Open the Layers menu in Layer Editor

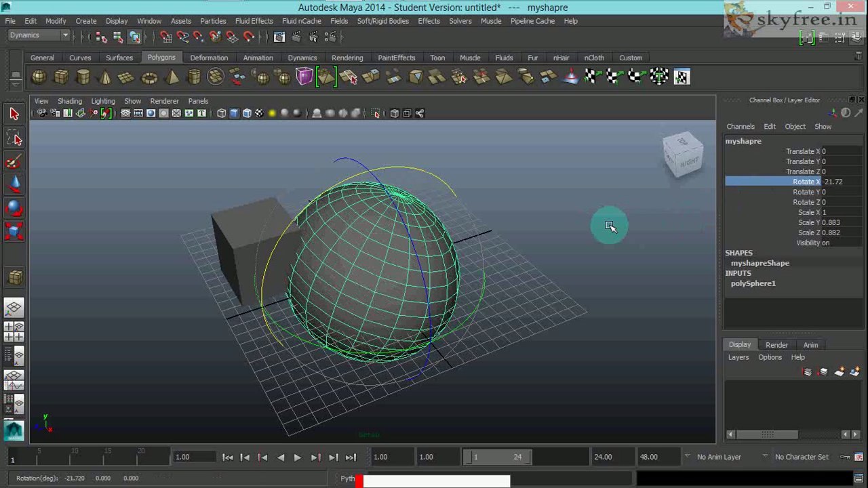[x=738, y=358]
